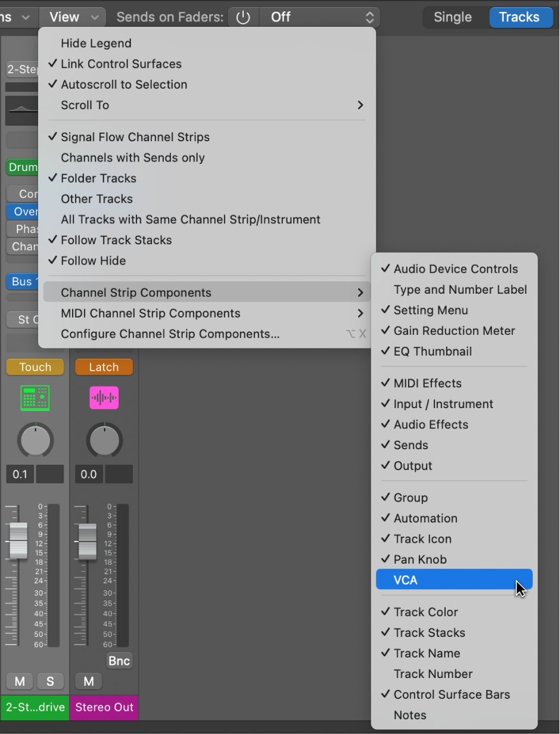Toggle the Sends on Faders power button
560x734 pixels.
point(244,17)
